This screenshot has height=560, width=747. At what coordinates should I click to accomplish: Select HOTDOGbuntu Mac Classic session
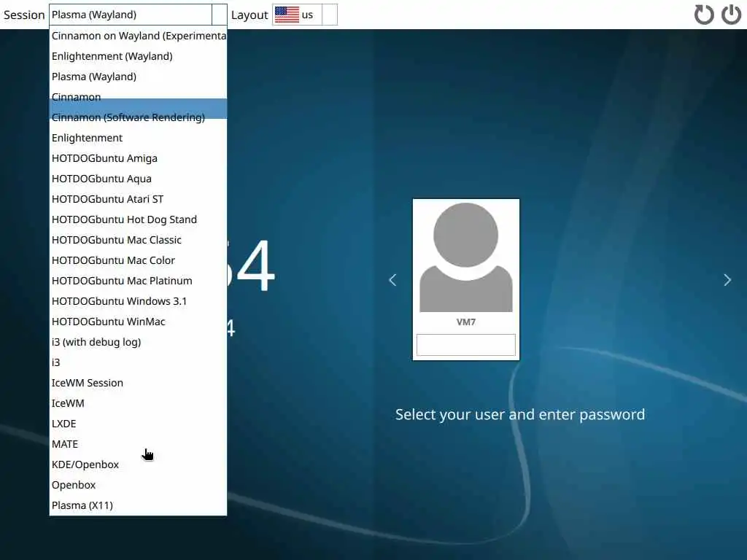[138, 241]
